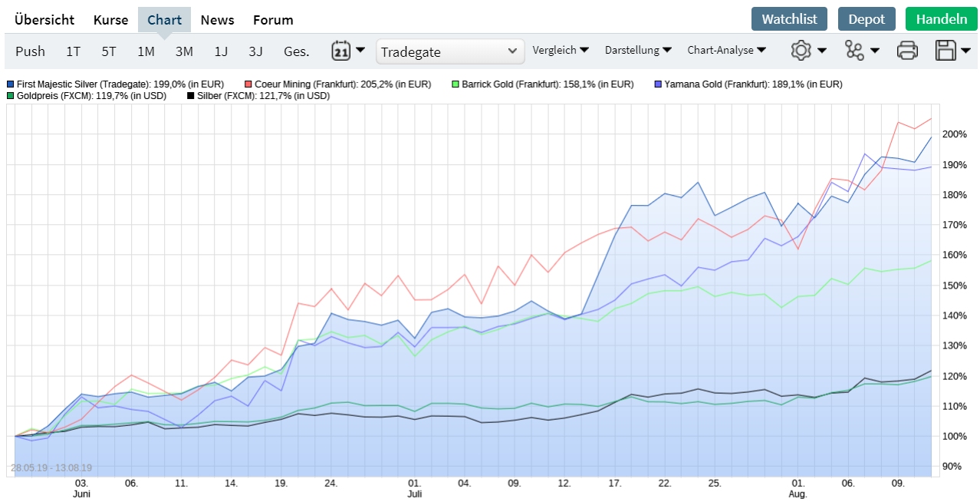Select the 3M time range

tap(184, 51)
